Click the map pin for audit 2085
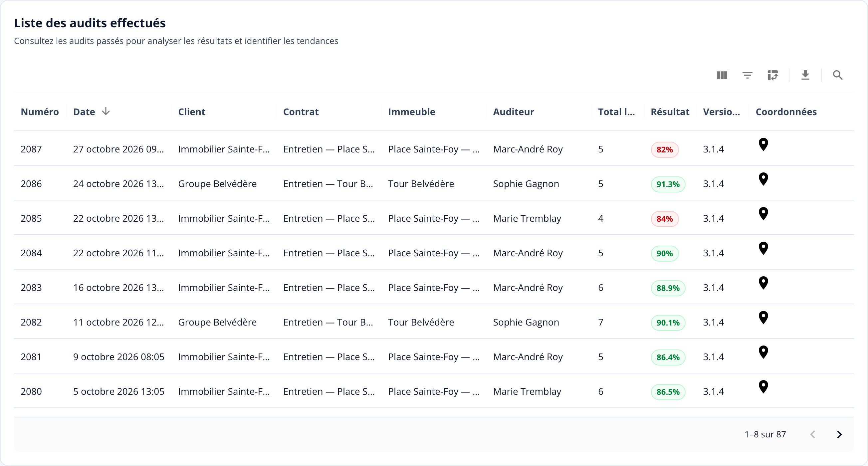868x466 pixels. coord(763,214)
